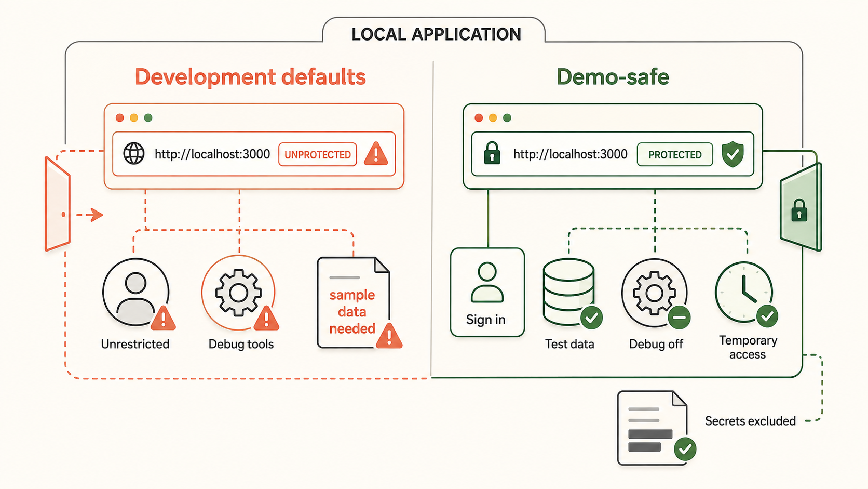Click the green dot in the development browser window
Image resolution: width=868 pixels, height=489 pixels.
148,118
